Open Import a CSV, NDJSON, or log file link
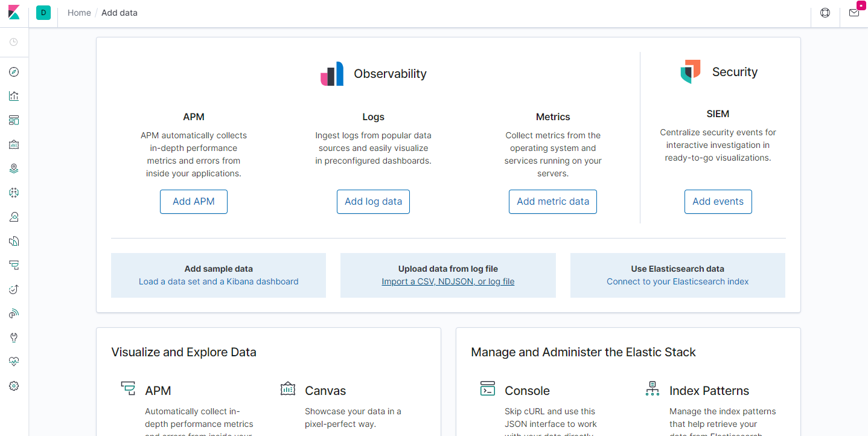 point(448,281)
